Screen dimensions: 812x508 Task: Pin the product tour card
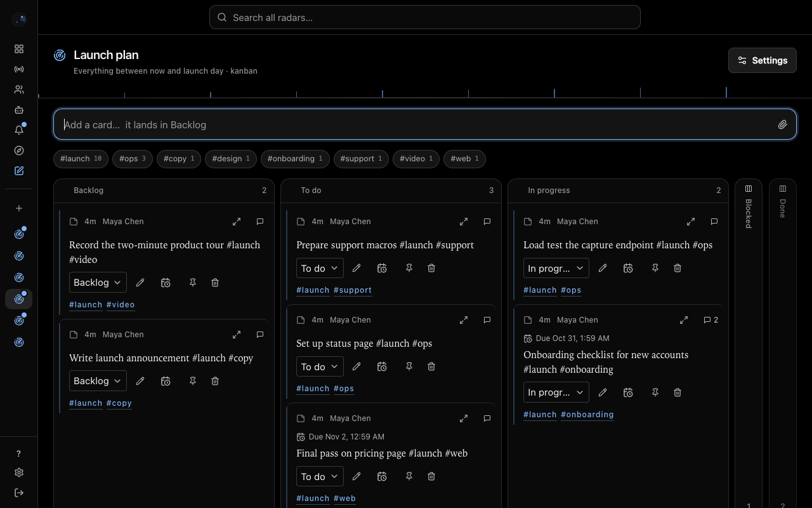coord(193,283)
